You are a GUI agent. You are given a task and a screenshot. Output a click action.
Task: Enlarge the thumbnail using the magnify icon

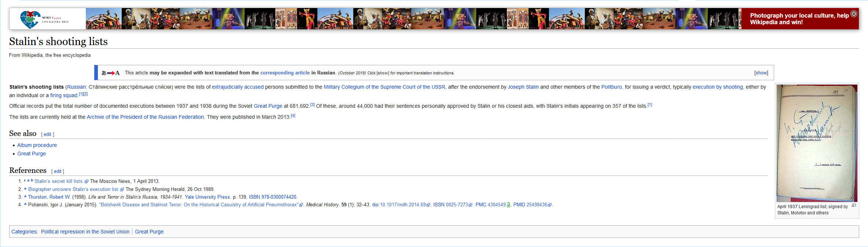click(854, 206)
